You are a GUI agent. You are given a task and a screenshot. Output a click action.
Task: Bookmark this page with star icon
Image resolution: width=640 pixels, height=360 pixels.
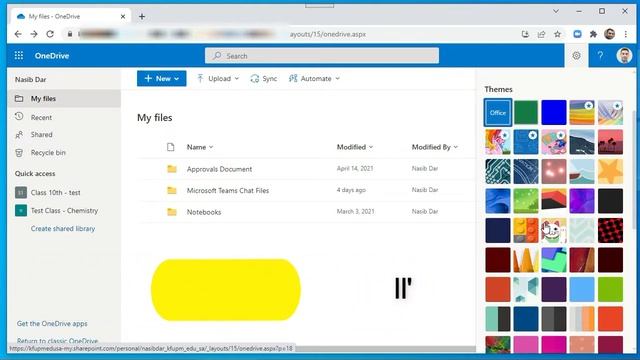click(558, 34)
